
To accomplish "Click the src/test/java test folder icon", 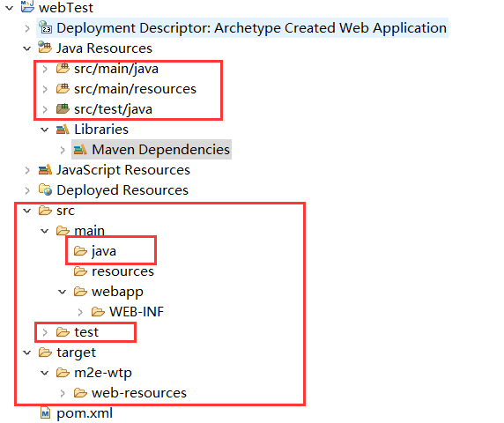I will pos(63,108).
